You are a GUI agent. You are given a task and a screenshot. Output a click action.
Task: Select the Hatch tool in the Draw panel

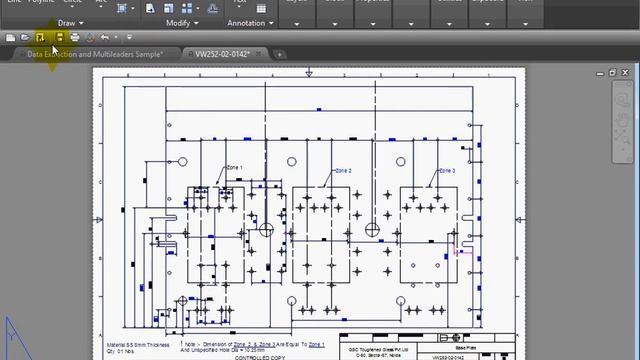[122, 9]
